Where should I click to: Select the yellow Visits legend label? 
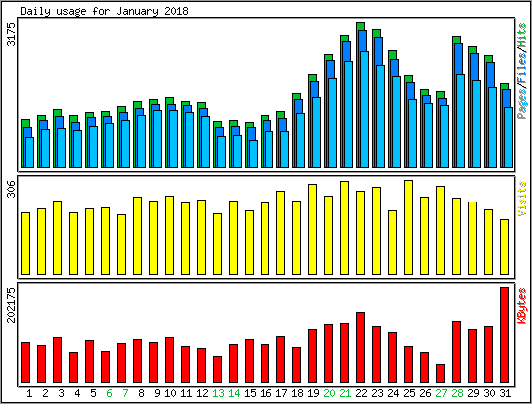pyautogui.click(x=522, y=199)
